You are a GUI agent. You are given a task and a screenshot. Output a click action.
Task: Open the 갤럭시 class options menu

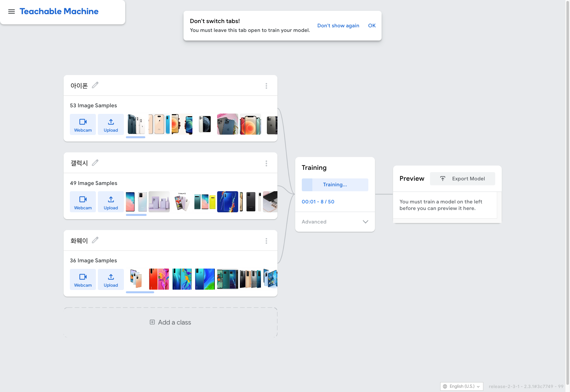pos(266,164)
